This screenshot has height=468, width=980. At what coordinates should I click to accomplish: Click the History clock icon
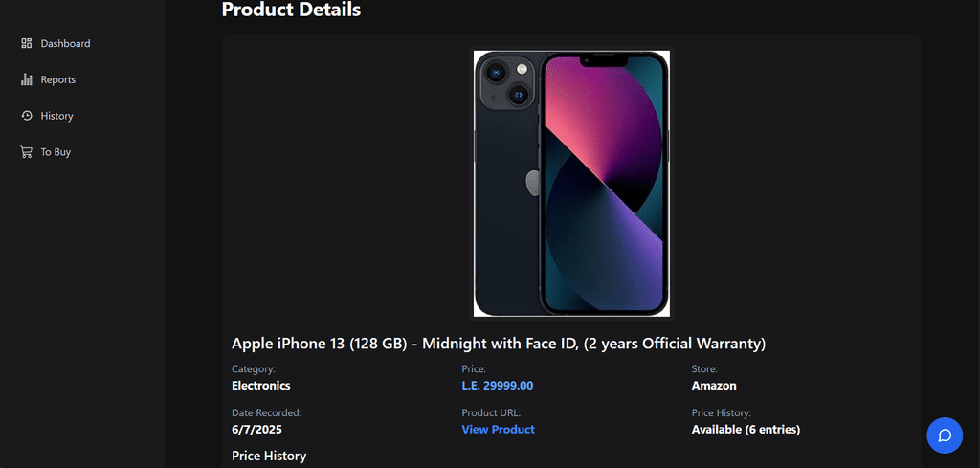click(27, 116)
